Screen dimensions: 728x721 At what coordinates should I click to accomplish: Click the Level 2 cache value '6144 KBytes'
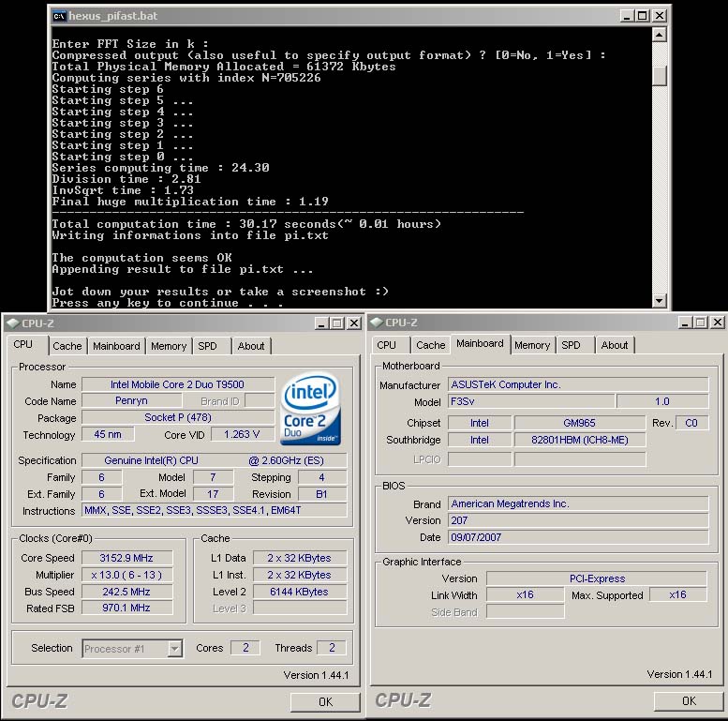click(x=300, y=592)
